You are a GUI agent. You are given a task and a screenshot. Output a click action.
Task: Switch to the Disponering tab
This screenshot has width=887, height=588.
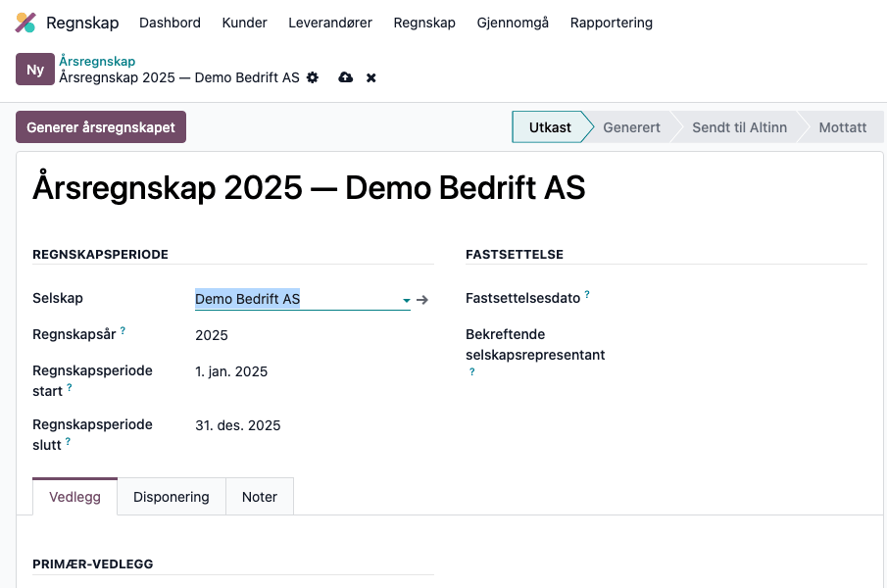tap(172, 497)
